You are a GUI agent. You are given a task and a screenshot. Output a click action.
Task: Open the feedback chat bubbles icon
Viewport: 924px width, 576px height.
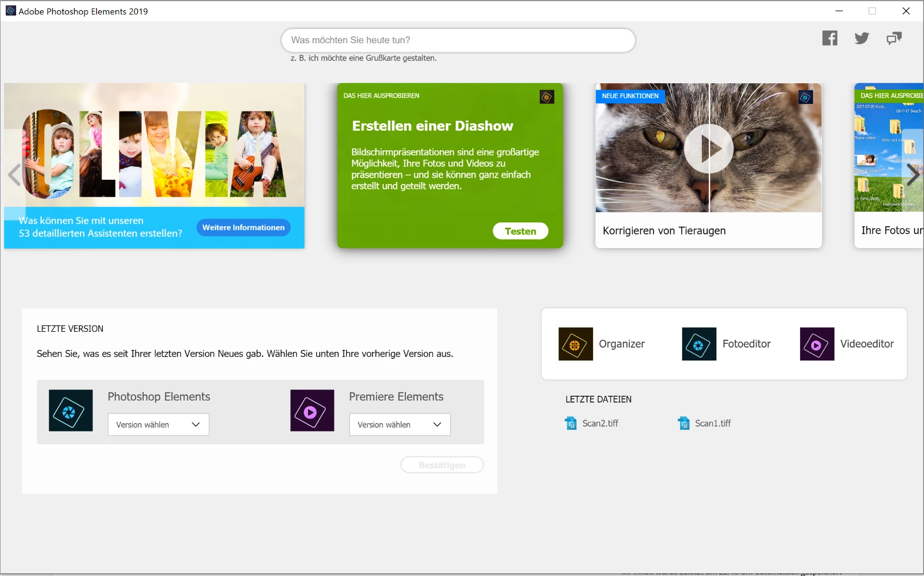[x=894, y=38]
